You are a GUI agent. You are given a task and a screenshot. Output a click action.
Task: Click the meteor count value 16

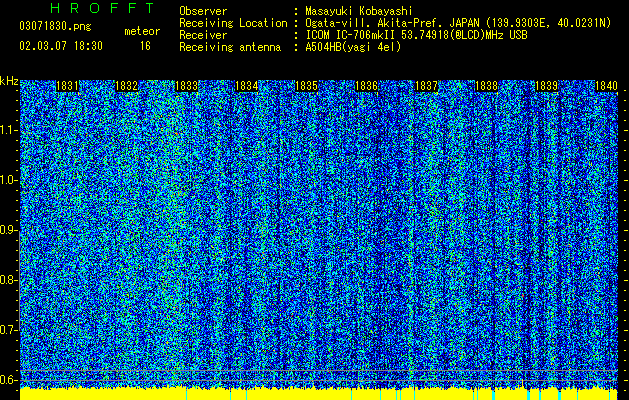pyautogui.click(x=145, y=46)
